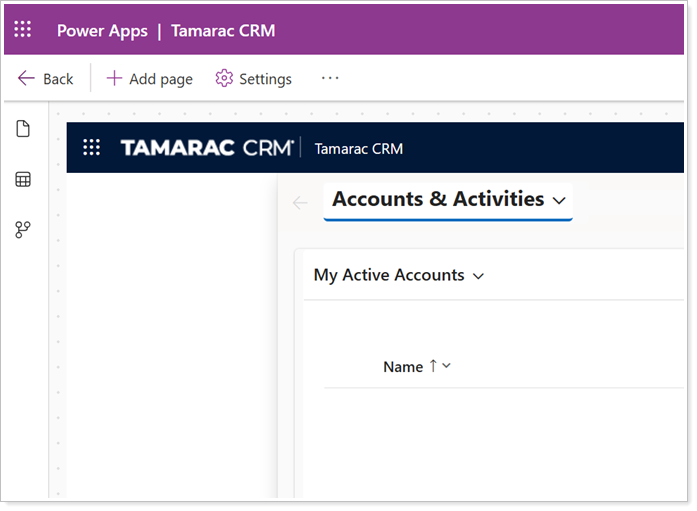697x511 pixels.
Task: Expand the Accounts & Activities chevron
Action: (x=560, y=200)
